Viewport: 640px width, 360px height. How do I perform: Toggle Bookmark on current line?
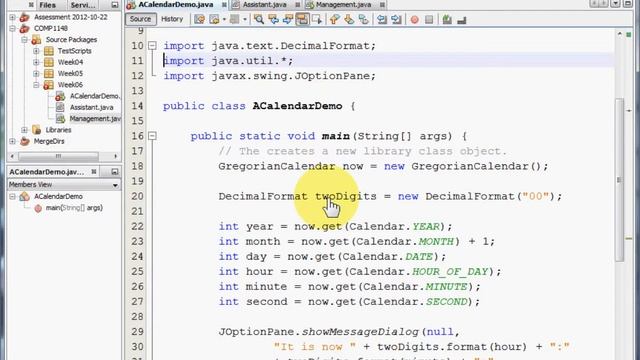tap(364, 19)
